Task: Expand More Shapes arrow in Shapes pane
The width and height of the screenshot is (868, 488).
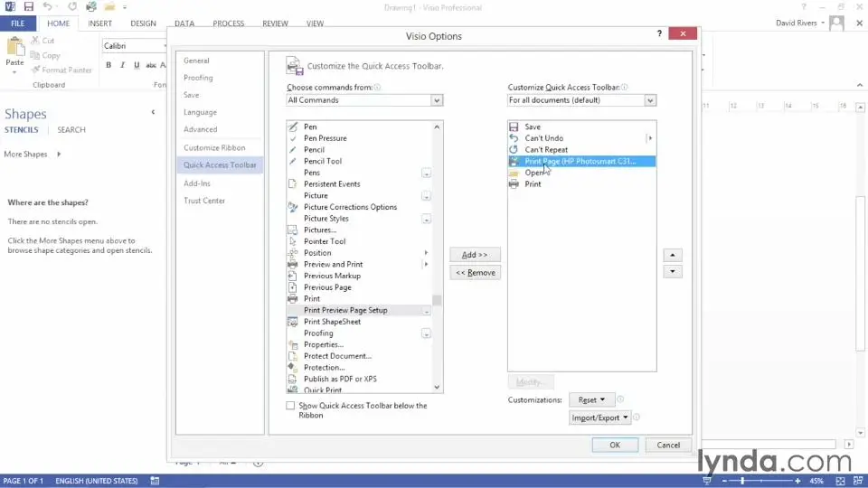Action: [59, 155]
